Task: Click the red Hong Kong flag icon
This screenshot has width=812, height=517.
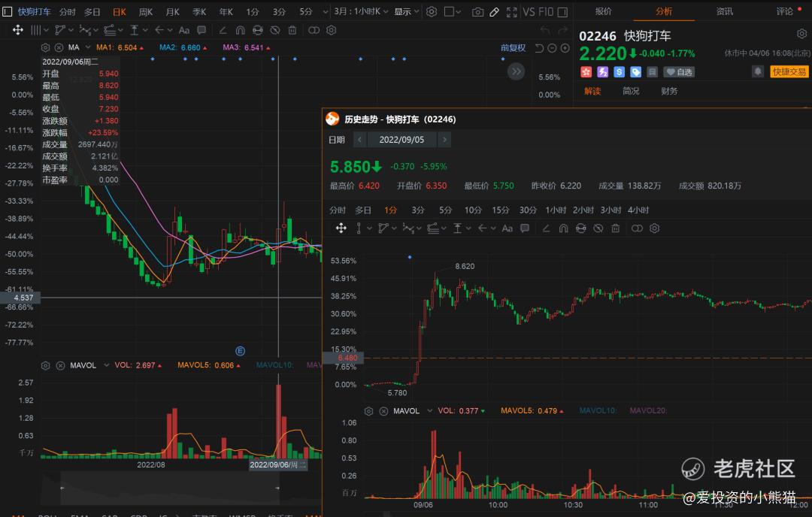Action: (586, 72)
